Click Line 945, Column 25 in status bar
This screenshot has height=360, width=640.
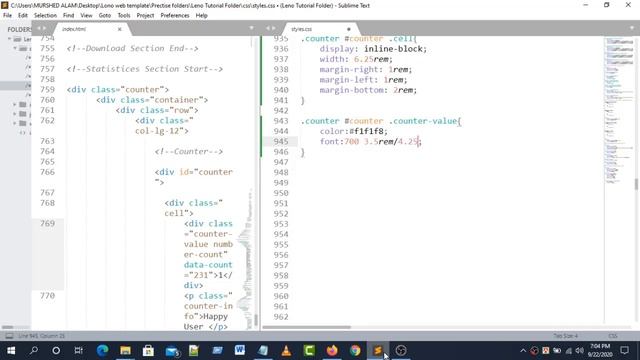(x=41, y=336)
